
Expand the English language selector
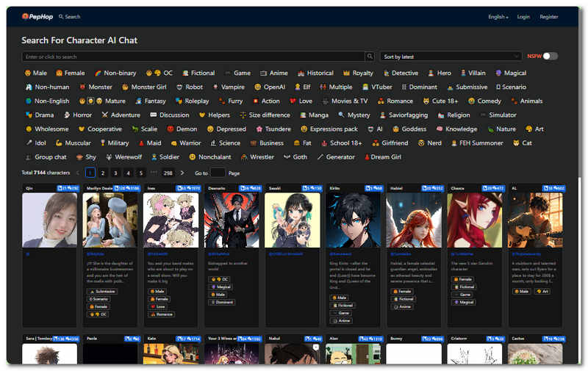coord(498,16)
